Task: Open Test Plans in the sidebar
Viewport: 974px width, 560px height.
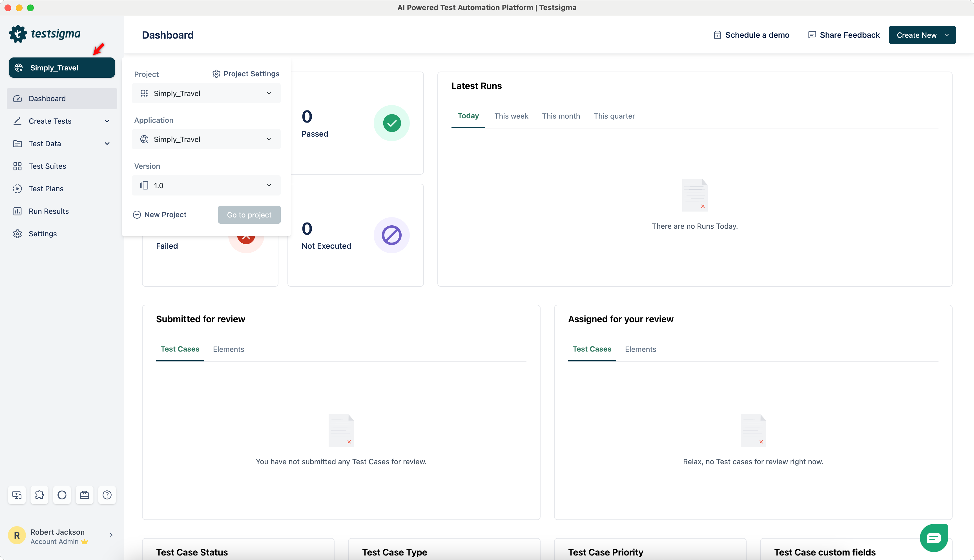Action: (62, 188)
